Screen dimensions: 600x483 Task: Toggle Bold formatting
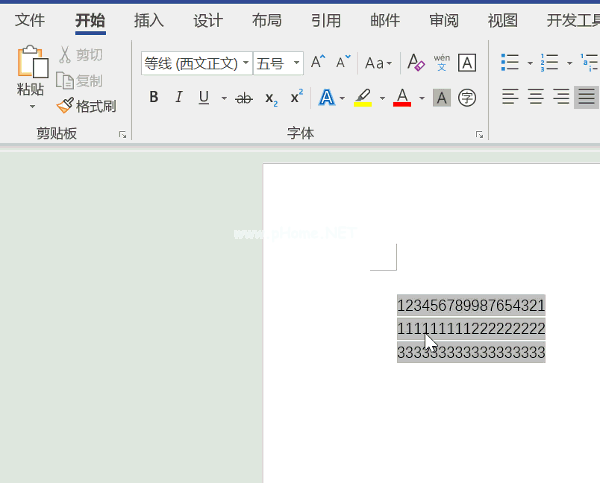(154, 98)
